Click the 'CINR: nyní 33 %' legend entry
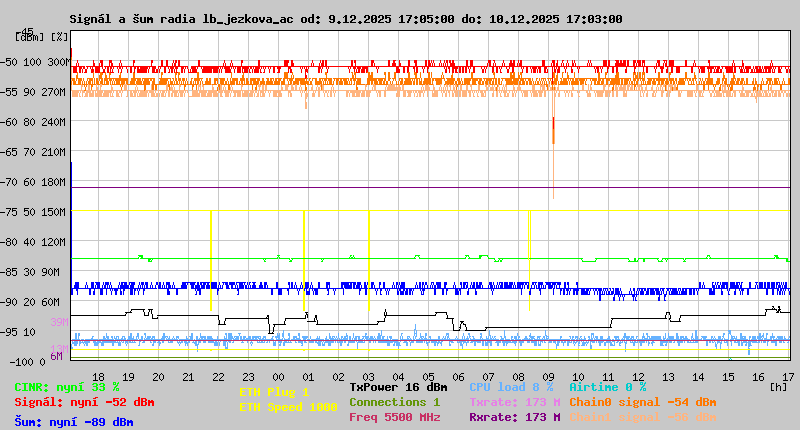This screenshot has height=430, width=800. pyautogui.click(x=67, y=387)
